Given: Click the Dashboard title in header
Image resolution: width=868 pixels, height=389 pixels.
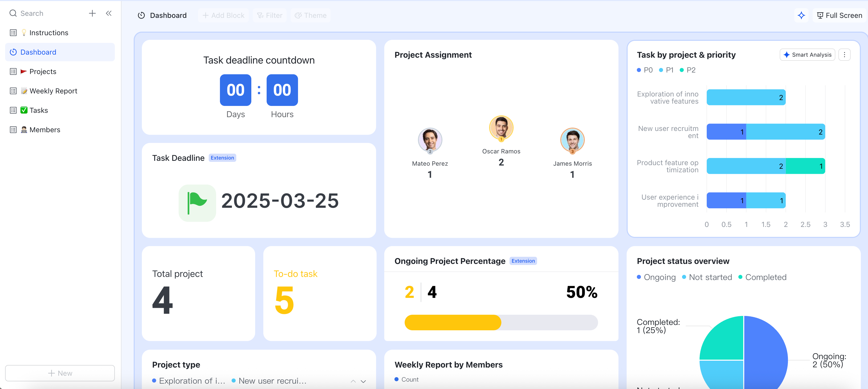Looking at the screenshot, I should 168,16.
